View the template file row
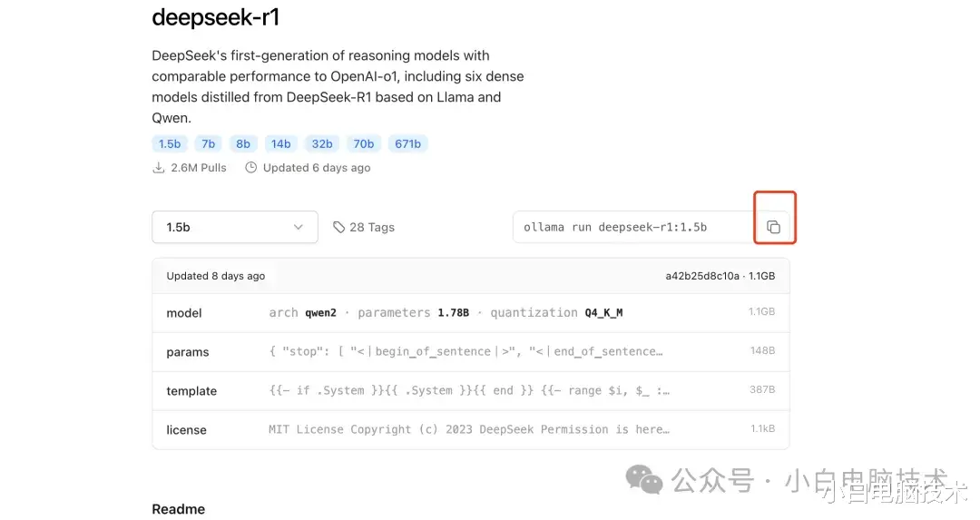 [471, 390]
